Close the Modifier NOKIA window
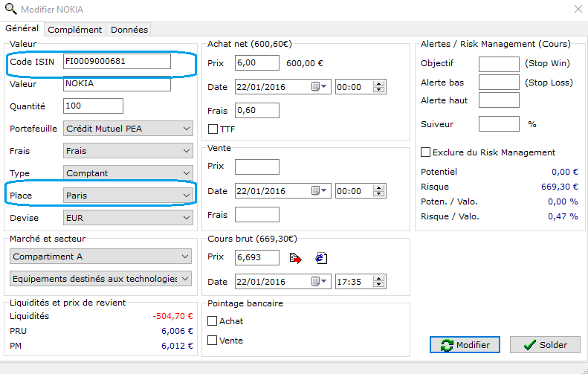The height and width of the screenshot is (374, 588). pos(578,9)
